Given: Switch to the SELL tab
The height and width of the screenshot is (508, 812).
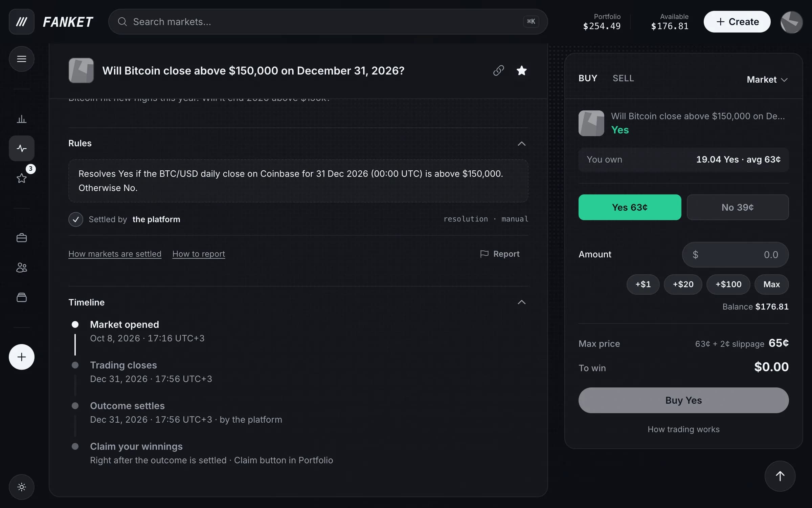Looking at the screenshot, I should [x=623, y=78].
